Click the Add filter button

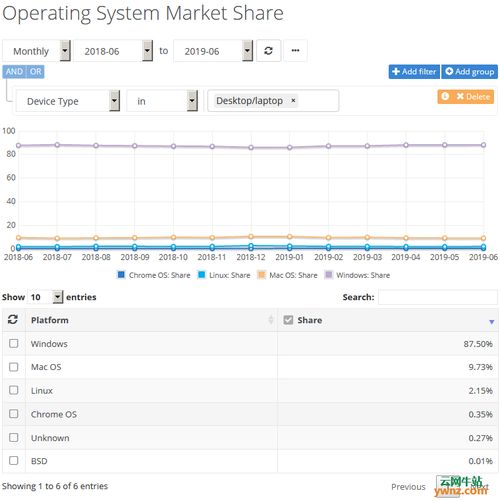414,71
